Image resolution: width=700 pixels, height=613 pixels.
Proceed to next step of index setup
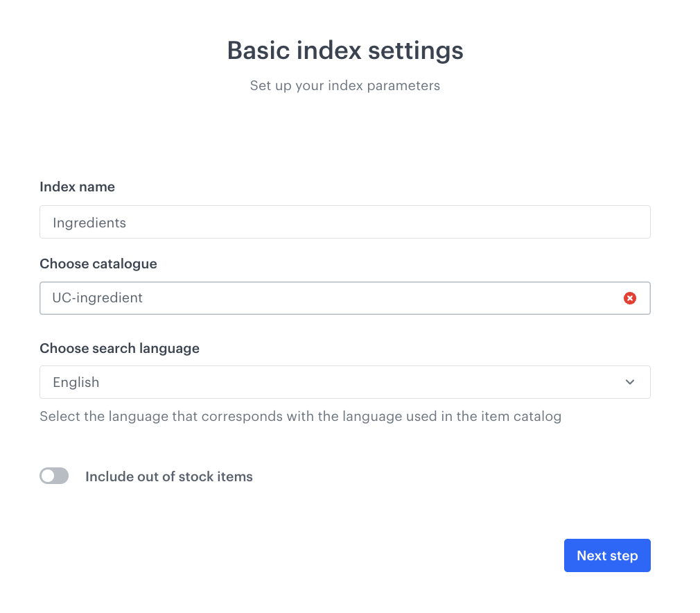(607, 555)
